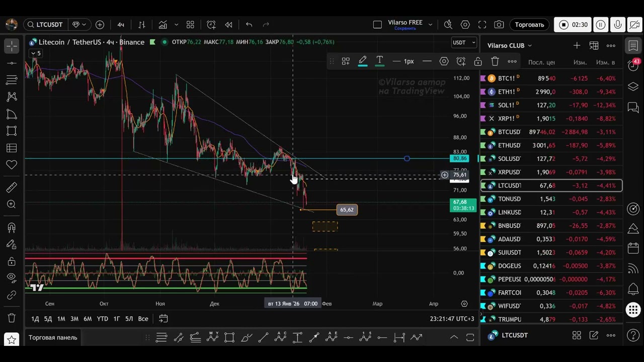Image resolution: width=644 pixels, height=362 pixels.
Task: Hide all drawings with eye icon
Action: 12,278
